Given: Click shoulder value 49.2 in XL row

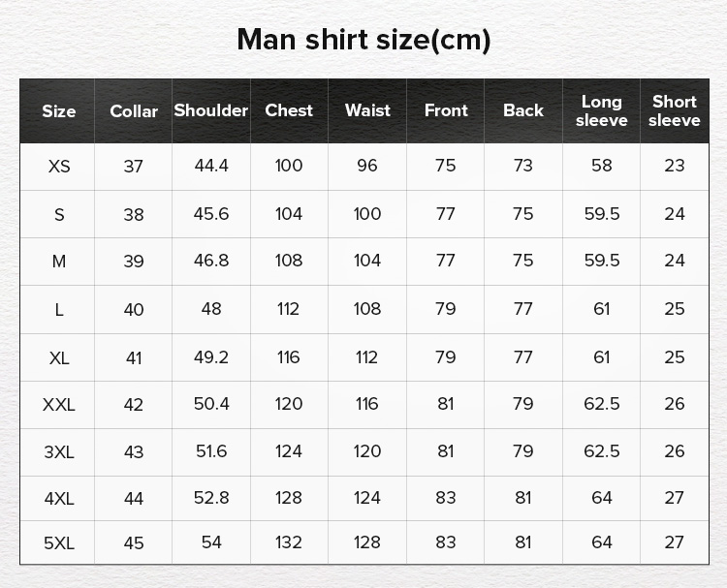Looking at the screenshot, I should click(x=211, y=357).
